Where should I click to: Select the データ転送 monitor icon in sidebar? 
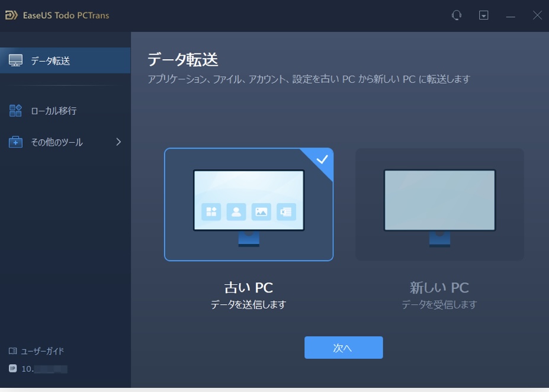[15, 59]
